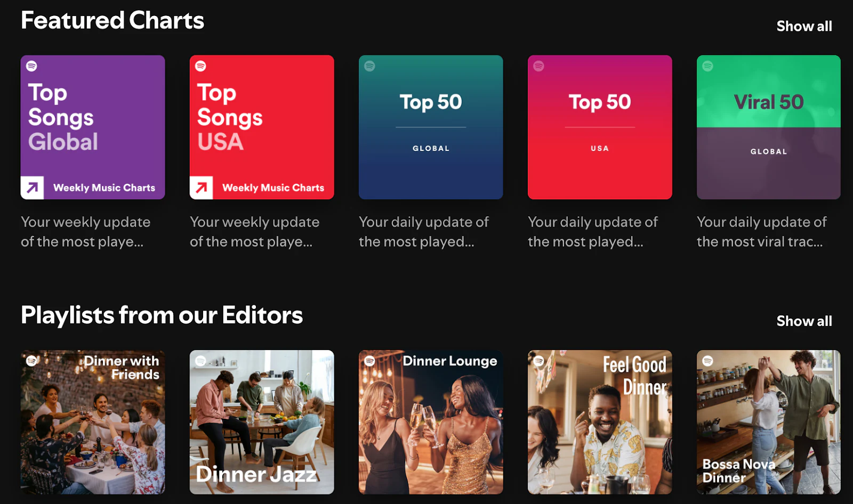Click the Playlists from our Editors heading
Screen dimensions: 853x504
[x=162, y=315]
